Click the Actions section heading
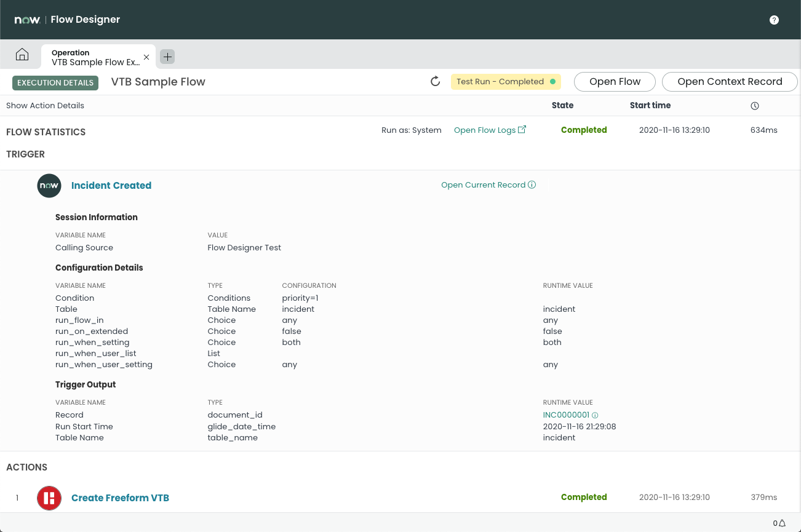 click(26, 467)
